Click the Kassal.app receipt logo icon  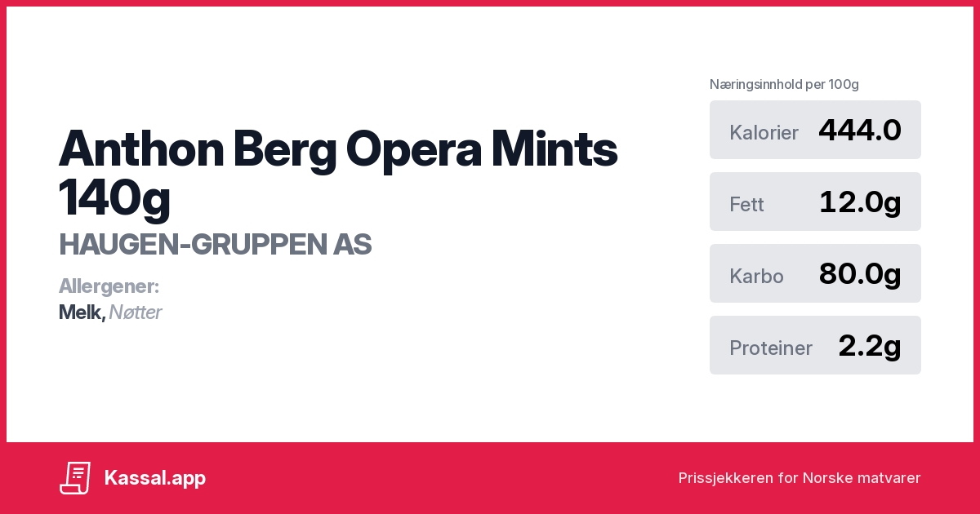75,478
